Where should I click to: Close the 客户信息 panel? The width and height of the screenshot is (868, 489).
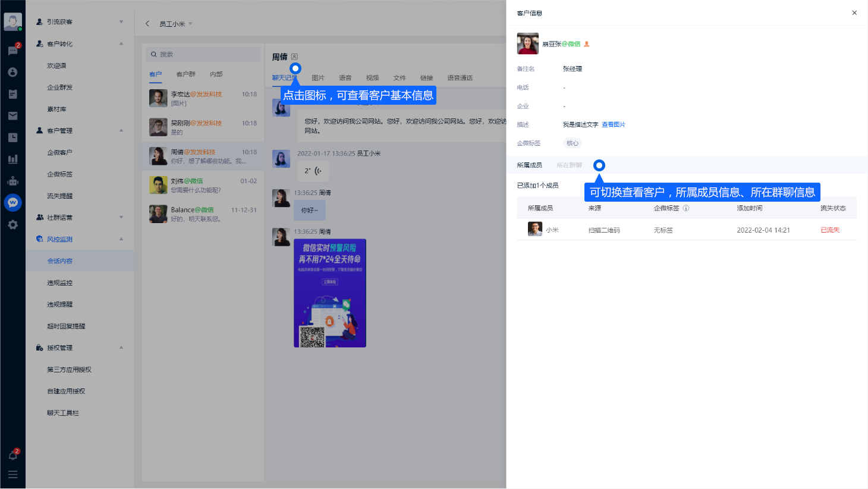[x=854, y=12]
